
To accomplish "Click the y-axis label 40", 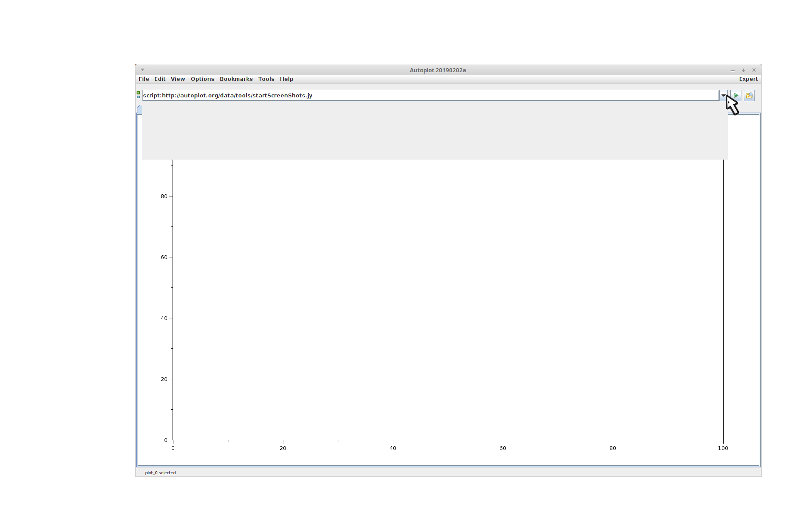I will pyautogui.click(x=164, y=318).
